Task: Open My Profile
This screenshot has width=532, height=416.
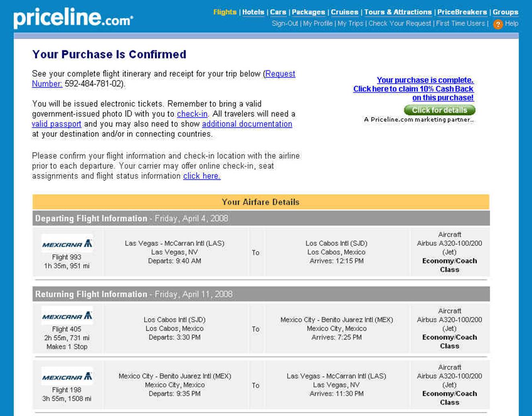Action: point(318,24)
